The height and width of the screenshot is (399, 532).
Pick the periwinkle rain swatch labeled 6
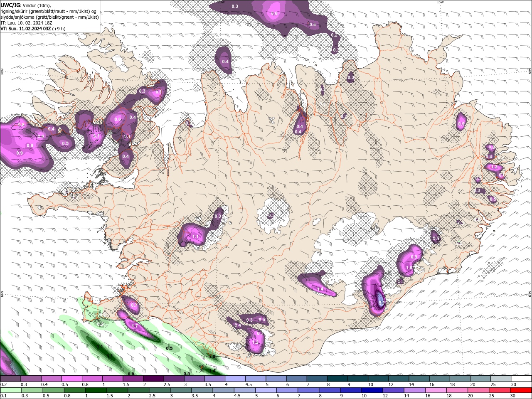[x=286, y=390]
